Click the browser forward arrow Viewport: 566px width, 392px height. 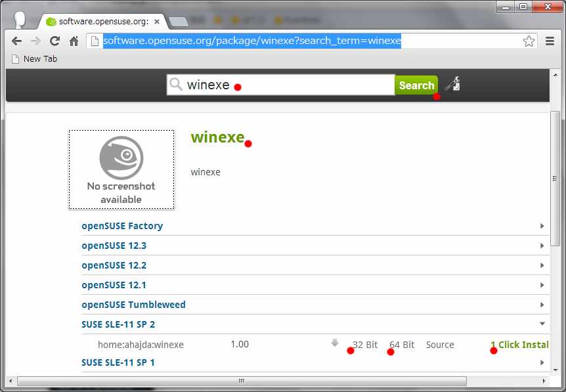[x=35, y=41]
